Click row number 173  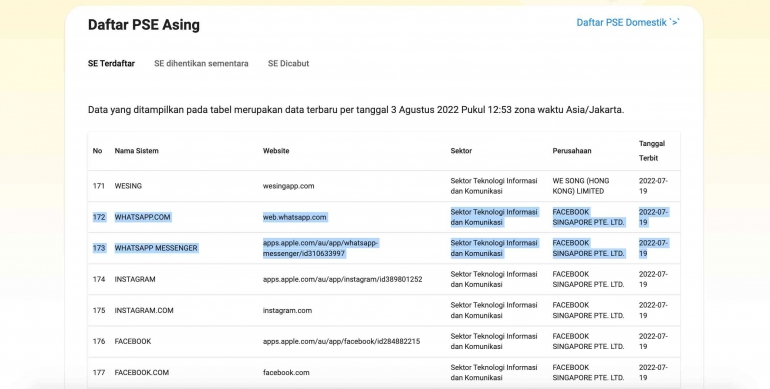99,248
